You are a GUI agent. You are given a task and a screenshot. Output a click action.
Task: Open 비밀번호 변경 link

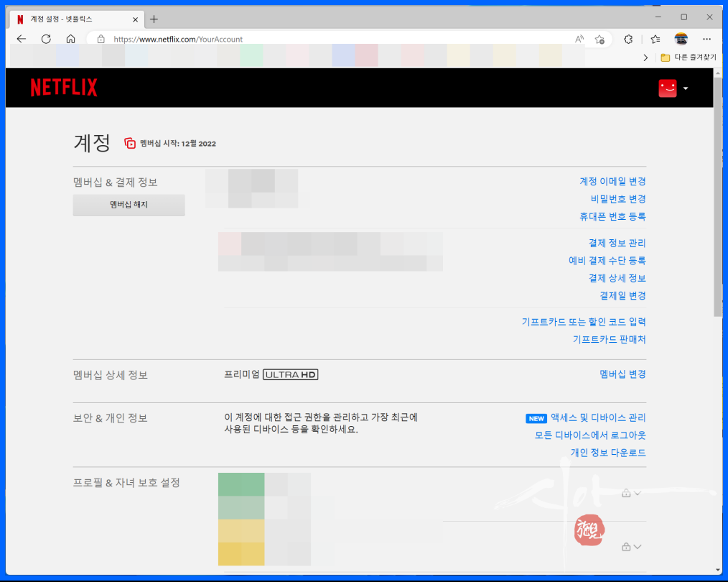tap(618, 199)
